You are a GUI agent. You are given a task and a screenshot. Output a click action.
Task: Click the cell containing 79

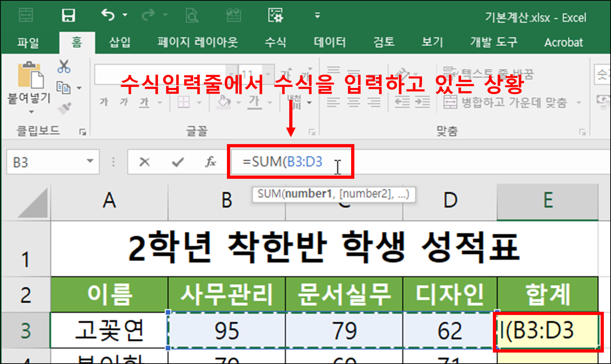tap(344, 330)
